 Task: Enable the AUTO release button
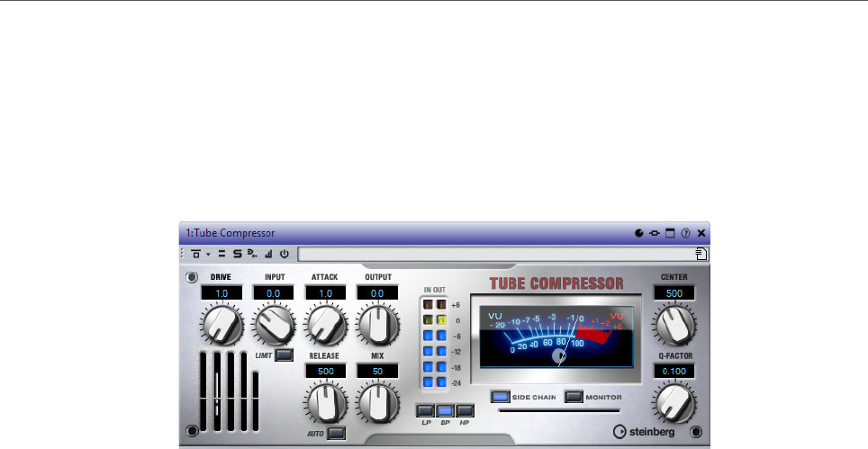click(x=336, y=433)
